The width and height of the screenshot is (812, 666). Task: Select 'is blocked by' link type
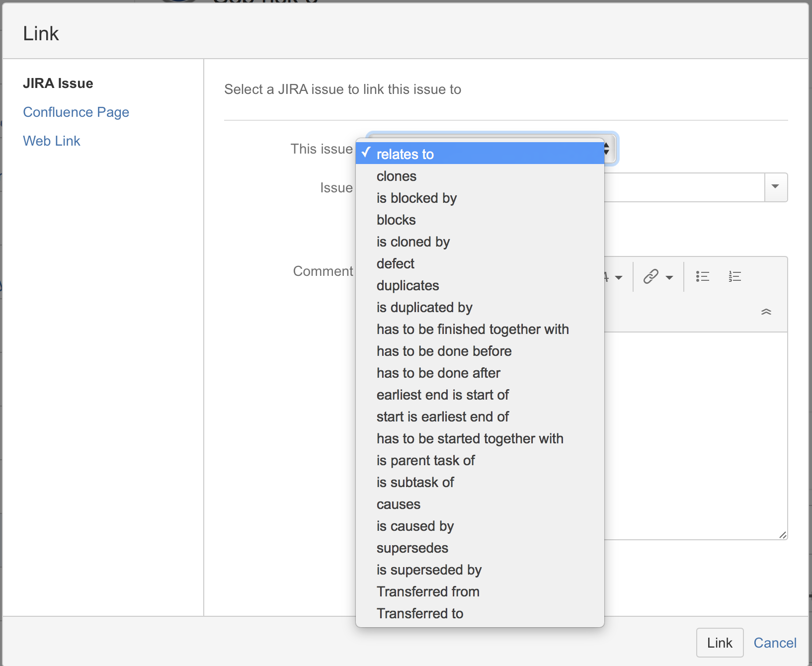pyautogui.click(x=480, y=198)
